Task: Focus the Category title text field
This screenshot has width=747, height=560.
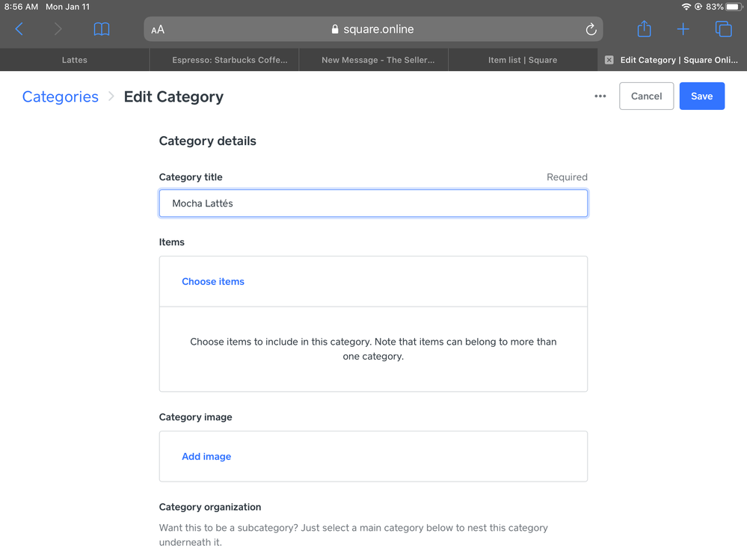Action: point(373,203)
